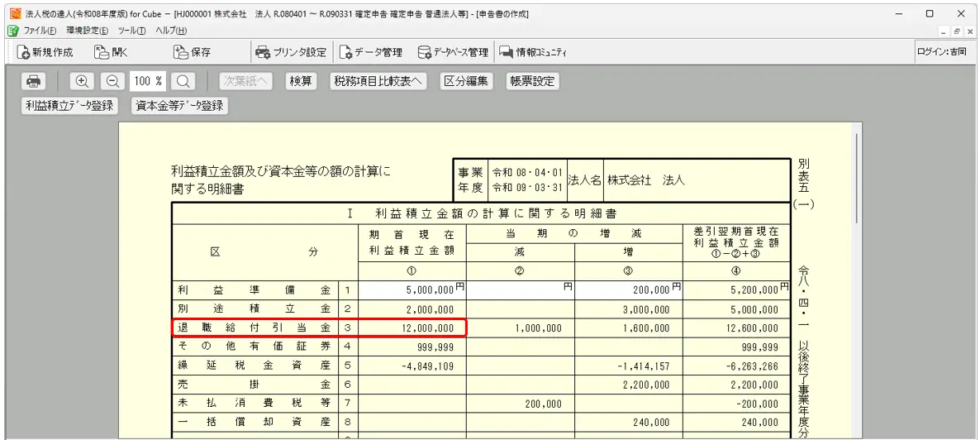This screenshot has width=980, height=440.
Task: Click the 12,600,000 cell
Action: pos(735,328)
